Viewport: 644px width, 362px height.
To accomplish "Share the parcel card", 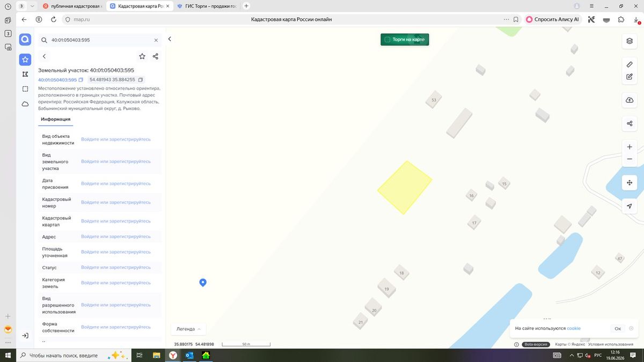I will pyautogui.click(x=156, y=56).
